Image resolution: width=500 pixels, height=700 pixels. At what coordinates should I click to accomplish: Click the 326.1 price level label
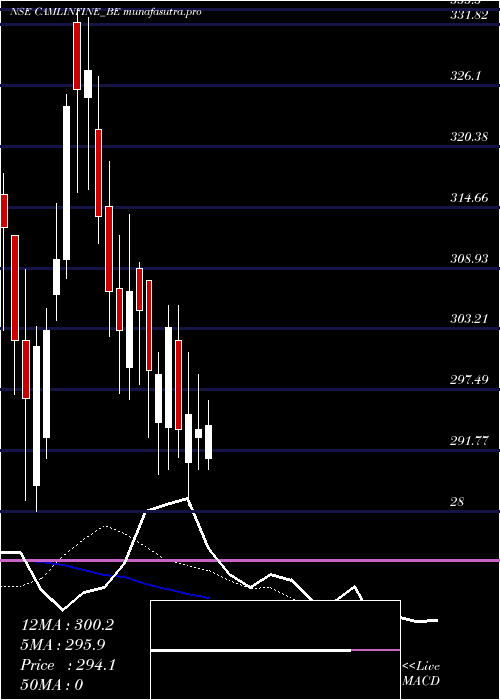click(x=465, y=75)
